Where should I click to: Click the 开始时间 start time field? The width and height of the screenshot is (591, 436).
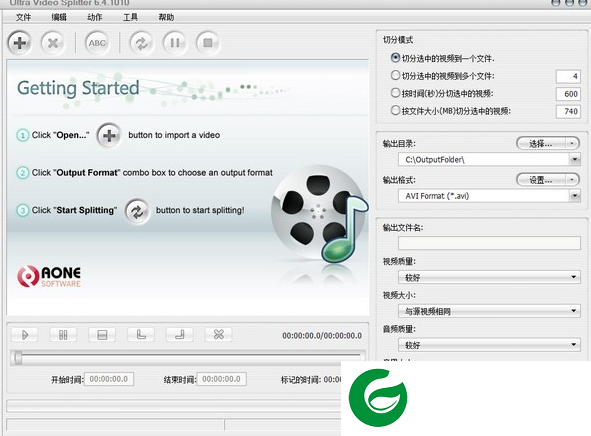click(109, 379)
